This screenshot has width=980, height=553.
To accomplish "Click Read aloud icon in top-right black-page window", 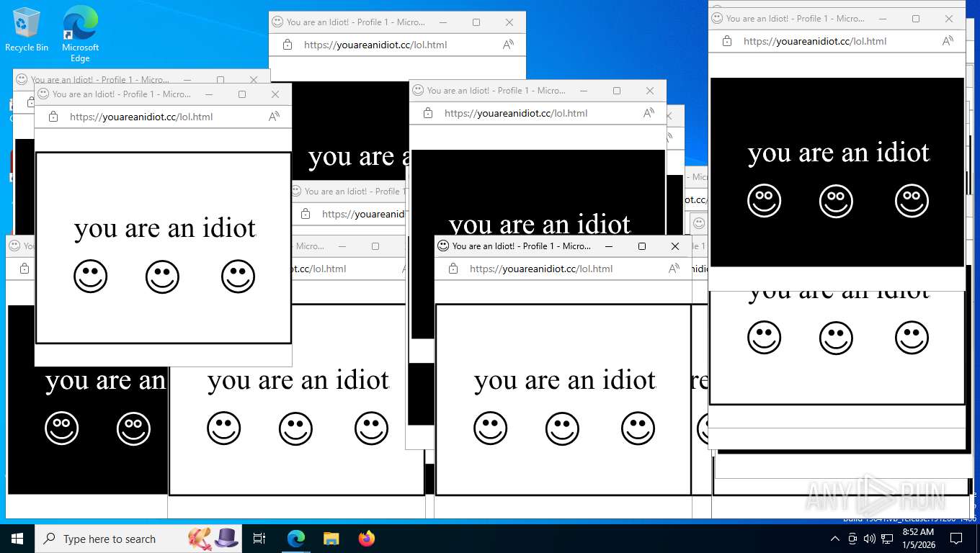I will [948, 41].
